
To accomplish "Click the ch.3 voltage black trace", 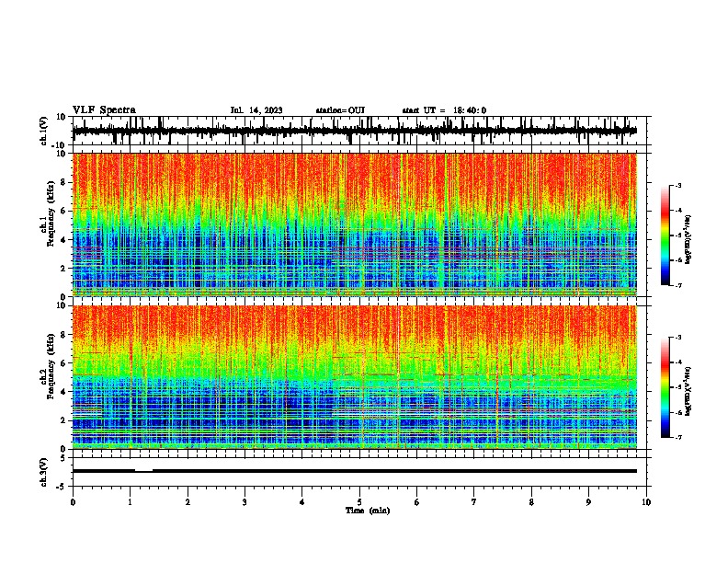I will [354, 471].
